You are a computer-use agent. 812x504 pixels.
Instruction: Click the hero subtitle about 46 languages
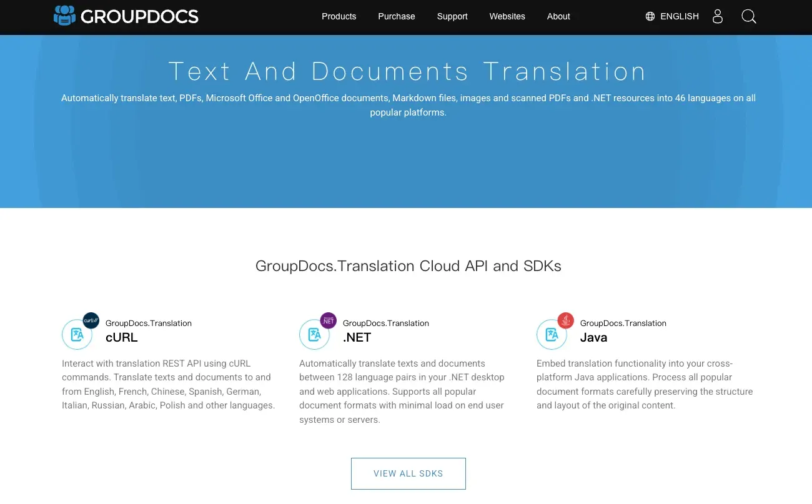408,106
